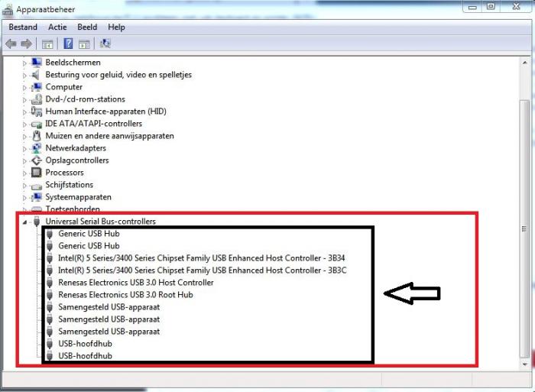
Task: Open the Beeld menu
Action: tap(87, 27)
